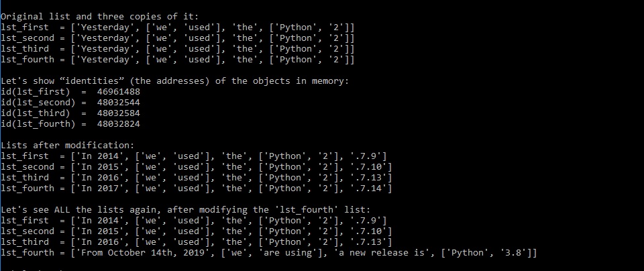Click the id value 48032824
644x271 pixels.
[x=119, y=123]
